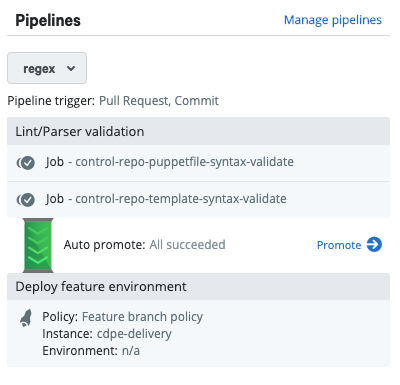Click the Pipelines heading
The width and height of the screenshot is (400, 385).
[x=48, y=20]
